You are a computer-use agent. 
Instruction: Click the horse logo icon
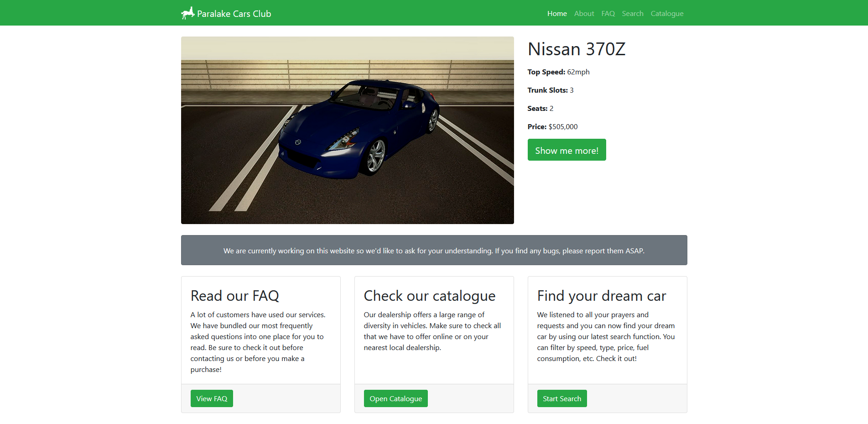(187, 13)
